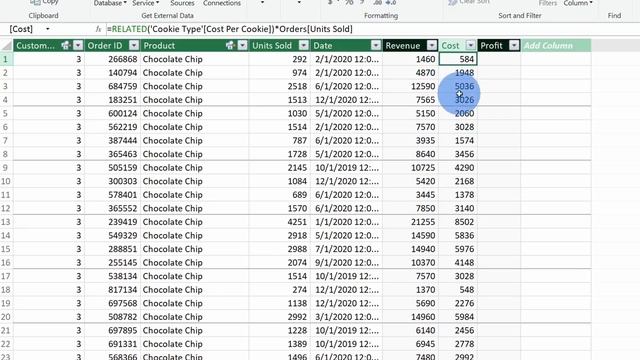Click the Cost cell 8502
This screenshot has height=360, width=640.
(x=458, y=222)
